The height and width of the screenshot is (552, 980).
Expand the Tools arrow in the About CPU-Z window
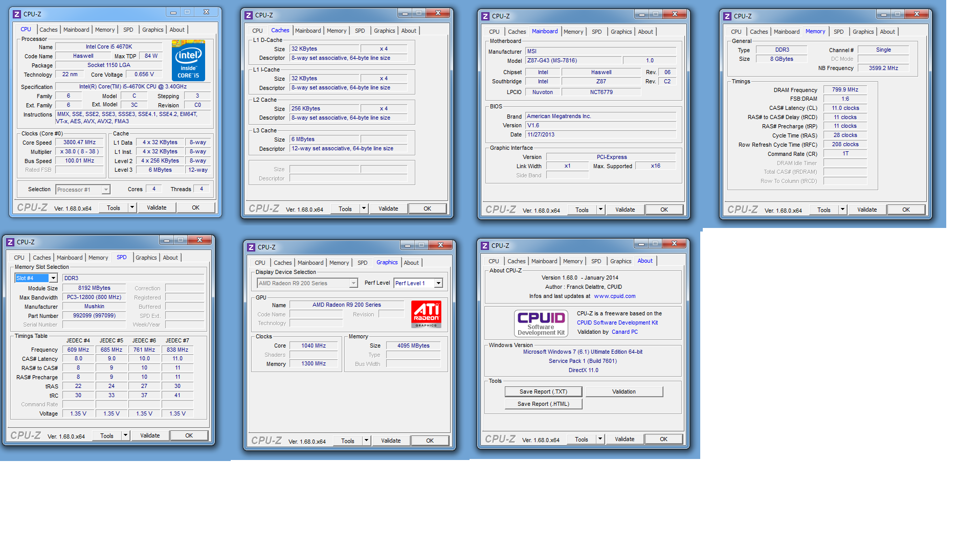coord(600,439)
